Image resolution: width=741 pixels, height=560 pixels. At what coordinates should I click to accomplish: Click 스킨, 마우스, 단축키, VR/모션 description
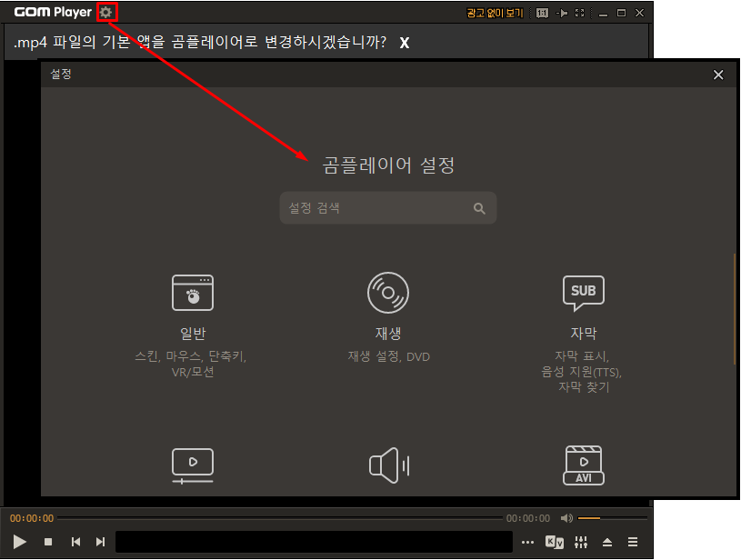click(x=191, y=364)
